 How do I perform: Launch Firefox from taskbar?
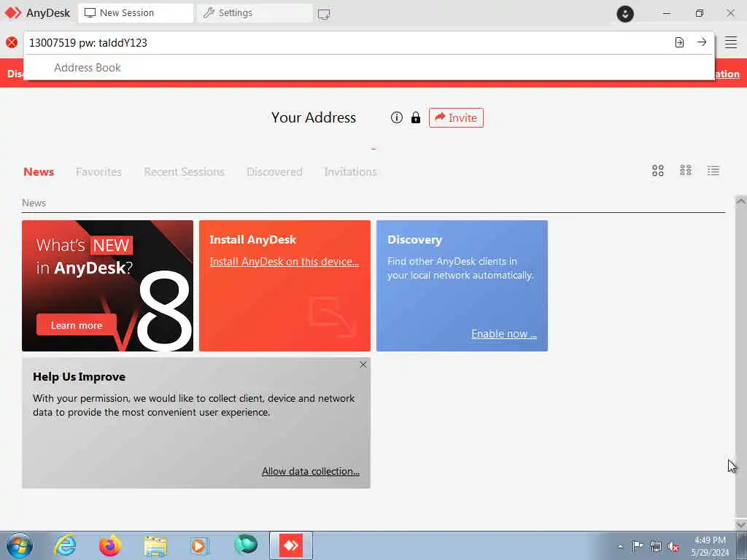(x=110, y=545)
